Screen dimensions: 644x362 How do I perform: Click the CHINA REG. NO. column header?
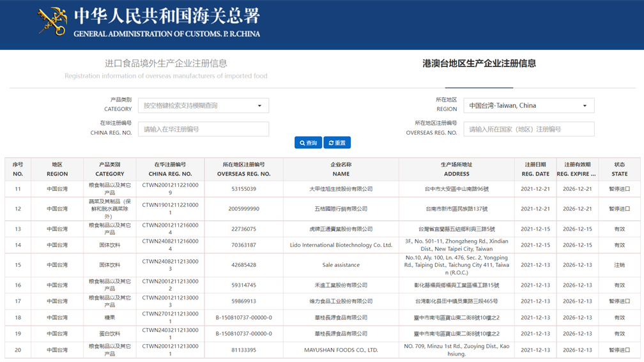[170, 169]
